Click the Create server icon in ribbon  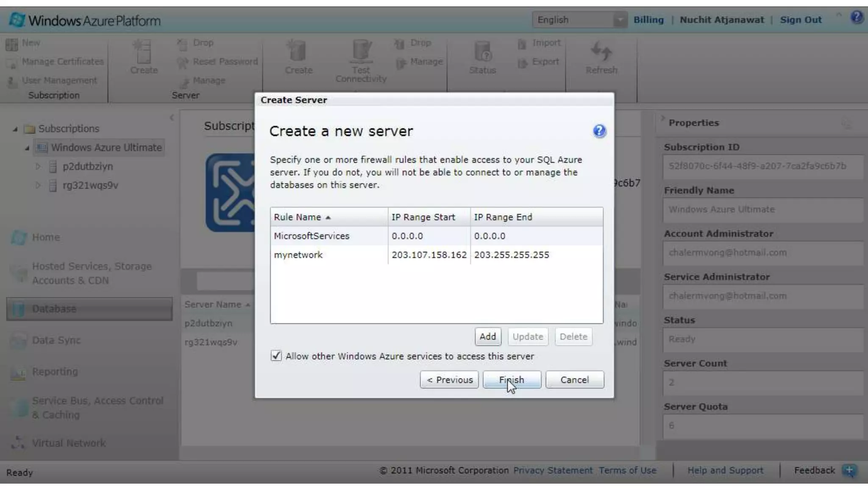[143, 52]
